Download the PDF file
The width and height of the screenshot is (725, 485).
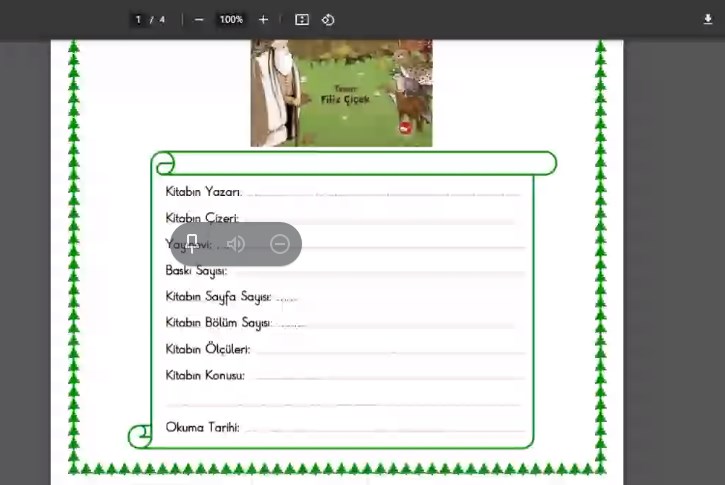pyautogui.click(x=708, y=20)
